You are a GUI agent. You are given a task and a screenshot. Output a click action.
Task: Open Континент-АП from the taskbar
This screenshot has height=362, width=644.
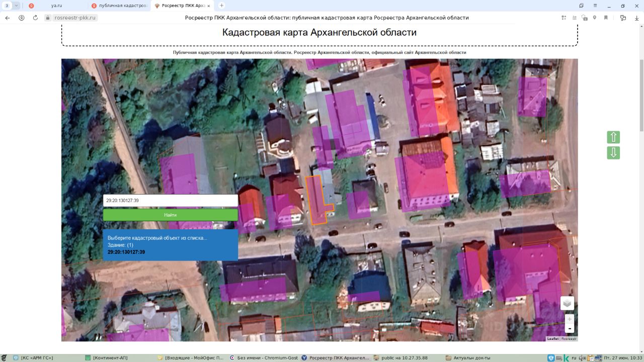click(x=110, y=358)
